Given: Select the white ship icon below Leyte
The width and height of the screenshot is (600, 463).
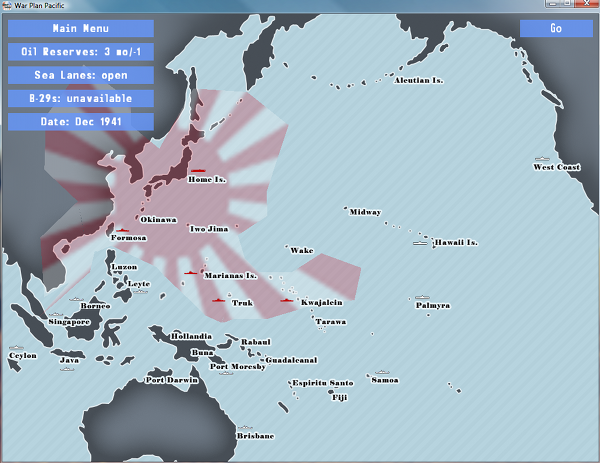Looking at the screenshot, I should pyautogui.click(x=140, y=292).
